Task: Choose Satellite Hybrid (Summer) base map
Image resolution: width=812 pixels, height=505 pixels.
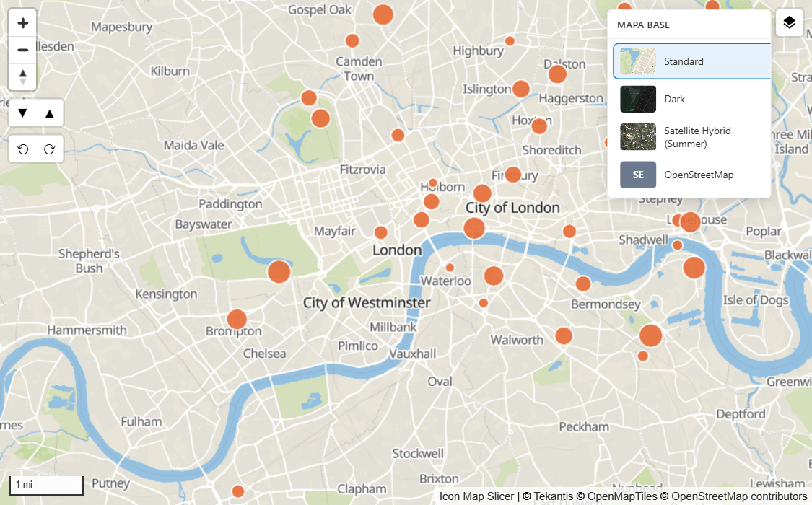Action: click(x=692, y=137)
